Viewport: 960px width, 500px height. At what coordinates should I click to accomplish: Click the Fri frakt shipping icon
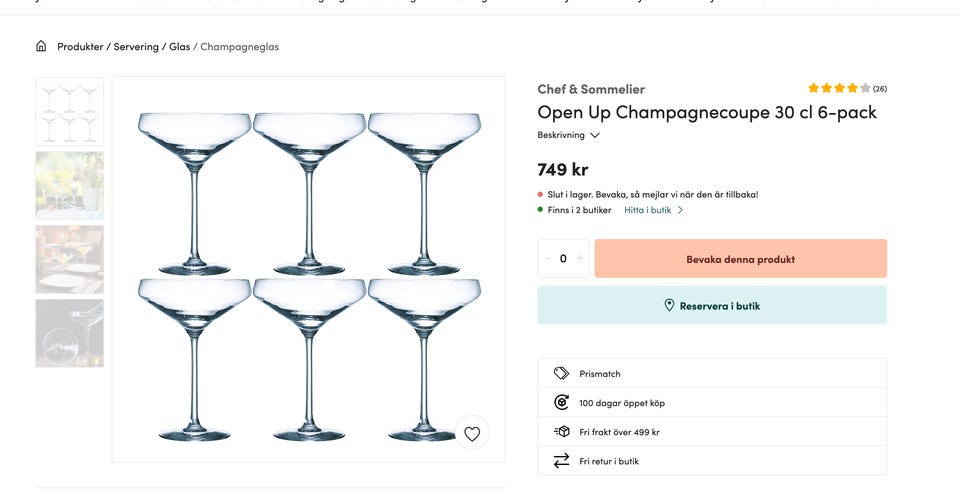561,432
